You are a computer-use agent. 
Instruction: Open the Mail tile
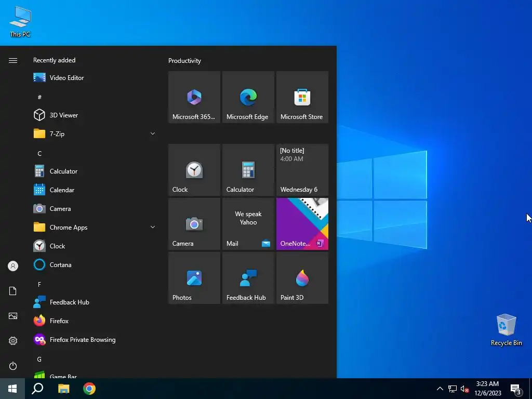[x=248, y=224]
